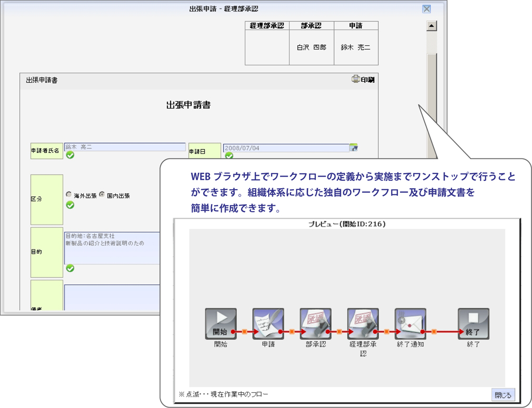The image size is (532, 408).
Task: Select the 開始 workflow node icon
Action: click(x=220, y=324)
